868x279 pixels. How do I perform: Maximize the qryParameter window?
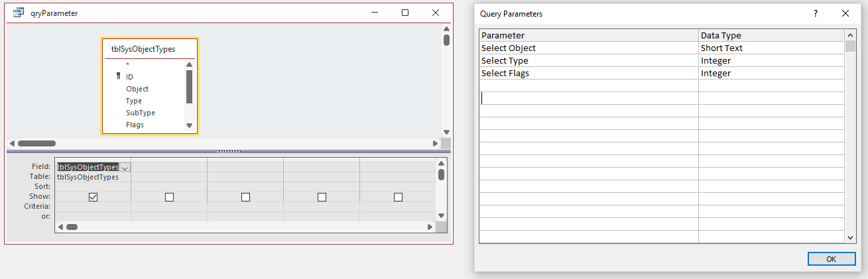click(x=405, y=13)
